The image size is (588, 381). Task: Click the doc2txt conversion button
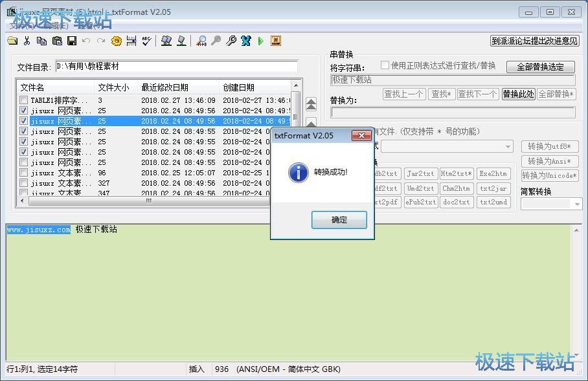click(x=457, y=202)
